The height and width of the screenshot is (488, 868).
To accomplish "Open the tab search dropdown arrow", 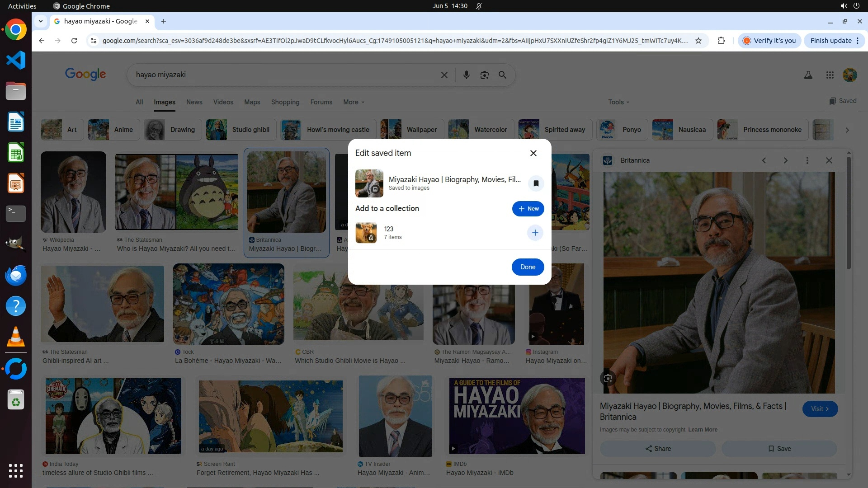I will pyautogui.click(x=41, y=21).
